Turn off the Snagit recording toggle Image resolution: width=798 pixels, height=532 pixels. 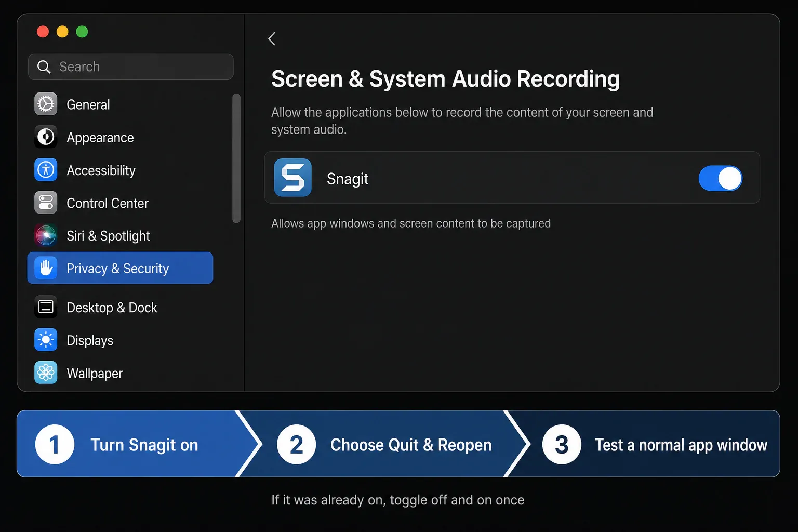(x=720, y=178)
